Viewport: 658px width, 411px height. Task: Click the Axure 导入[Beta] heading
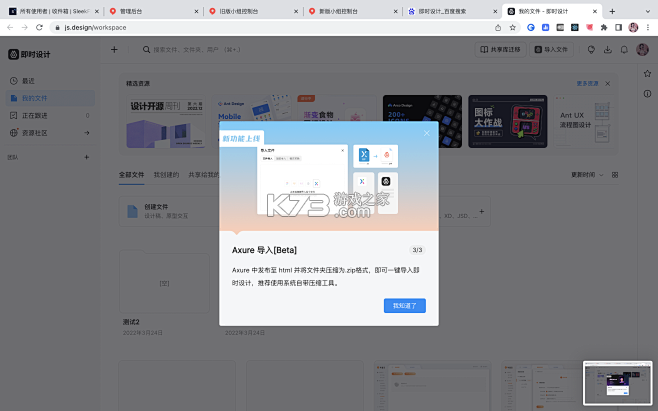(264, 250)
